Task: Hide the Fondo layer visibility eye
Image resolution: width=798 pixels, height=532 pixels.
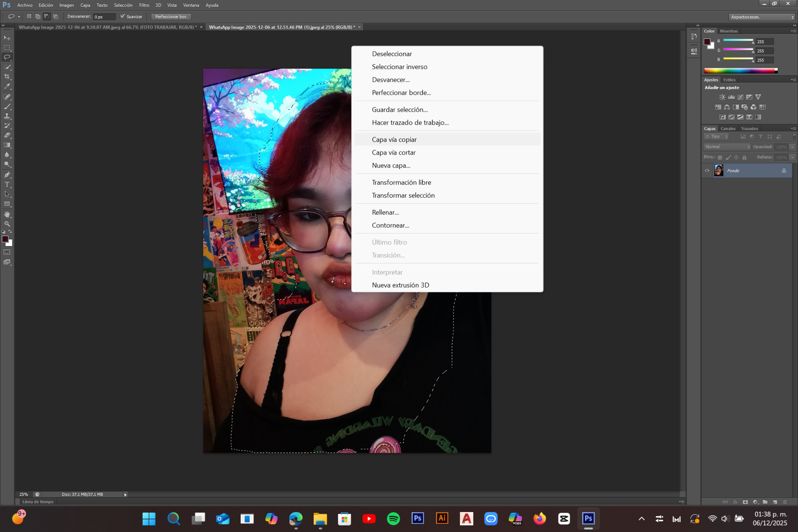Action: (x=707, y=170)
